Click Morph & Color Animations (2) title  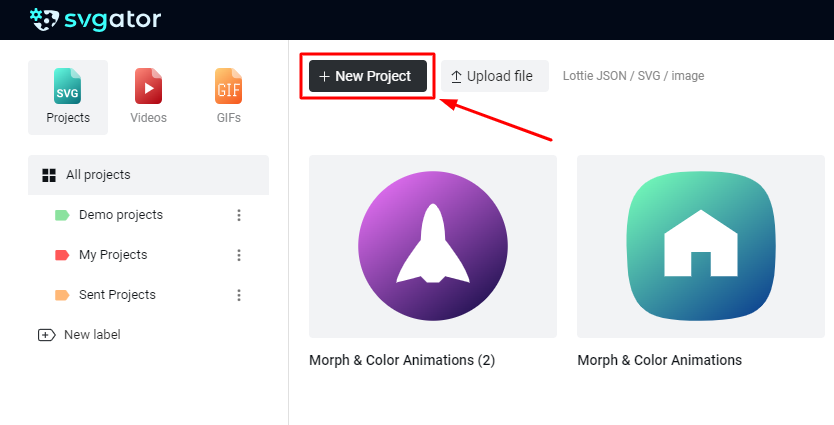402,360
